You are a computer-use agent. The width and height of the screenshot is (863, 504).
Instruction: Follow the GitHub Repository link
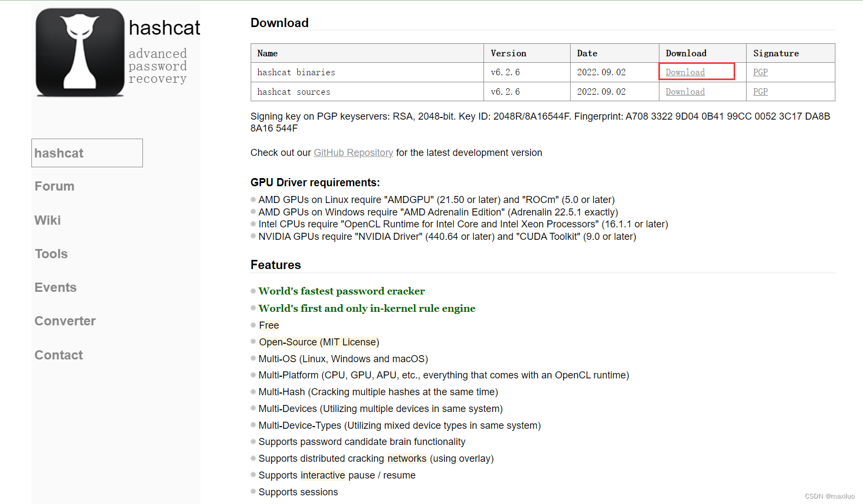tap(354, 153)
